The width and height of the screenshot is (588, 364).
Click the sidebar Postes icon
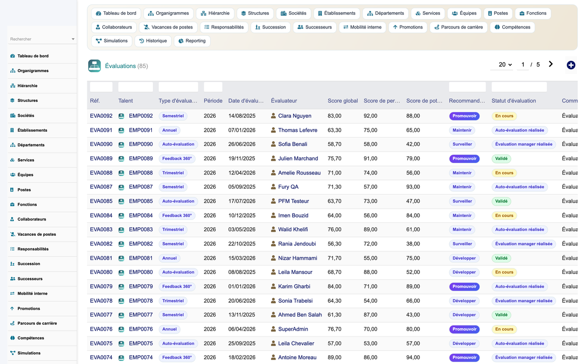pyautogui.click(x=12, y=190)
